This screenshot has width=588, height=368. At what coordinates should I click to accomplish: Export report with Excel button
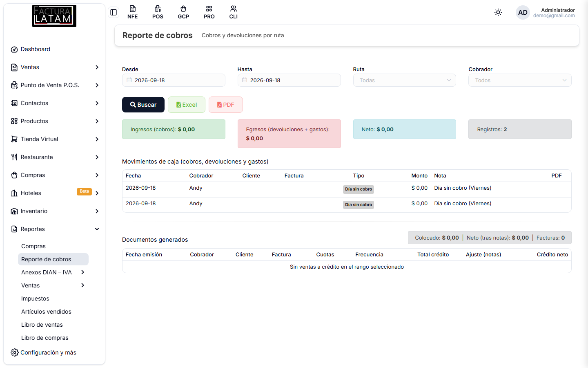tap(187, 105)
